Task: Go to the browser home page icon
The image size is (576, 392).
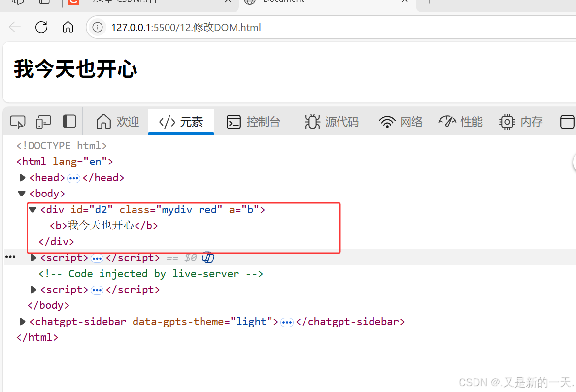Action: coord(68,27)
